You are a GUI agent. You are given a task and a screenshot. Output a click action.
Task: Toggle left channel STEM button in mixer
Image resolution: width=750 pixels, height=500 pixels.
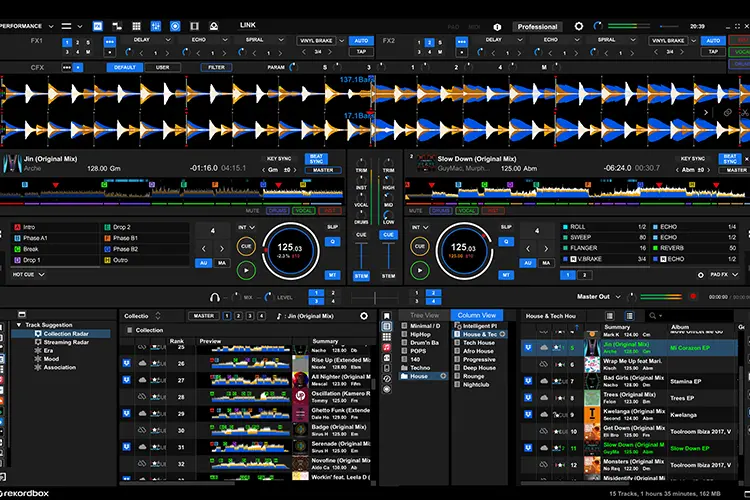pyautogui.click(x=361, y=276)
